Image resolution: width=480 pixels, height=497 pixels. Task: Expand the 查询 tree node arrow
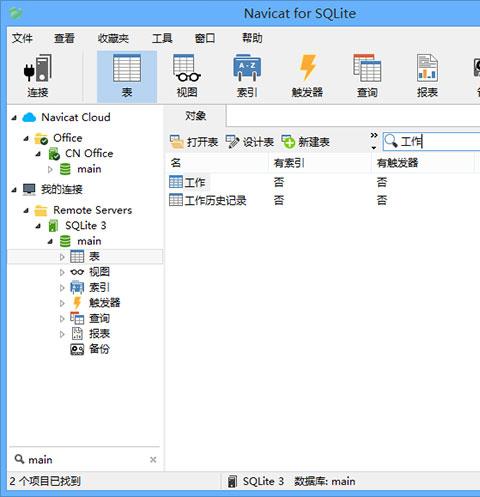62,318
